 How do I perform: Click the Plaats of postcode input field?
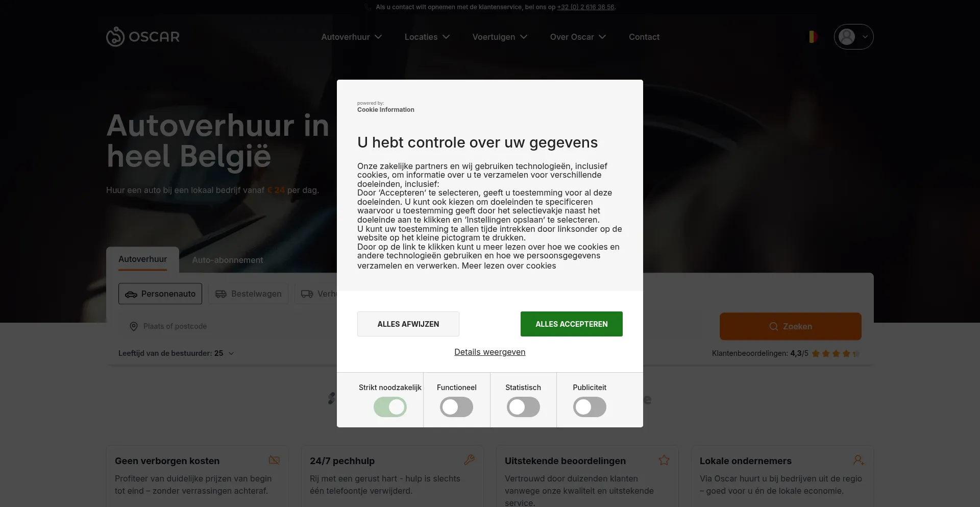225,326
